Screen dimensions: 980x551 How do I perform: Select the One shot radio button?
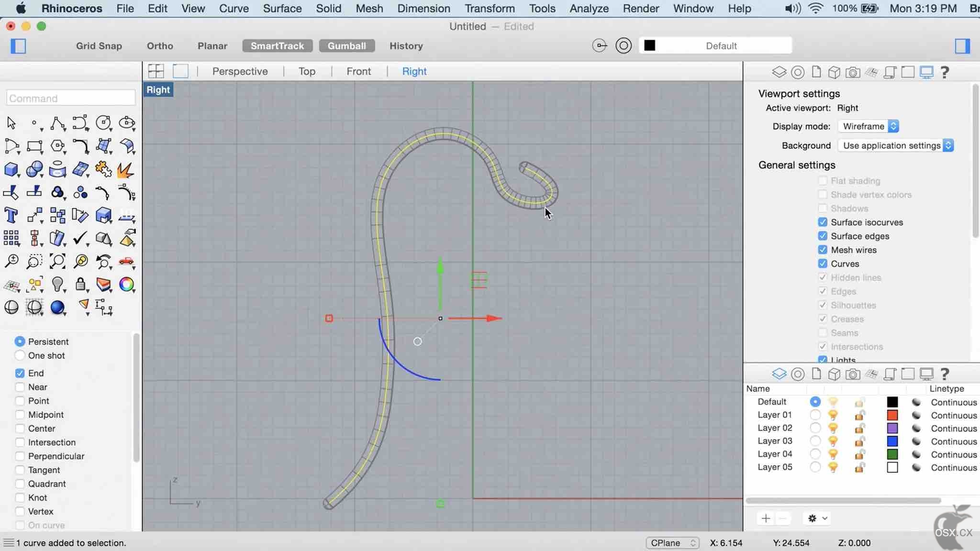pos(20,355)
